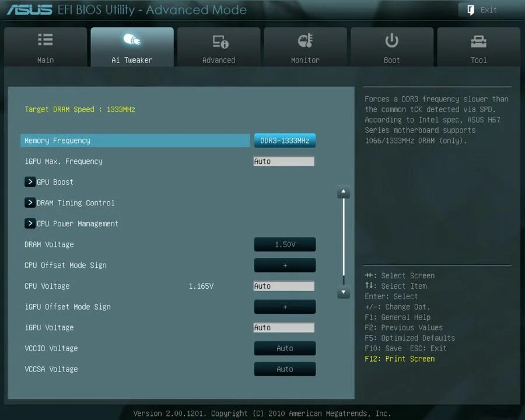The width and height of the screenshot is (525, 420).
Task: Select the Memory Frequency row
Action: click(x=135, y=141)
